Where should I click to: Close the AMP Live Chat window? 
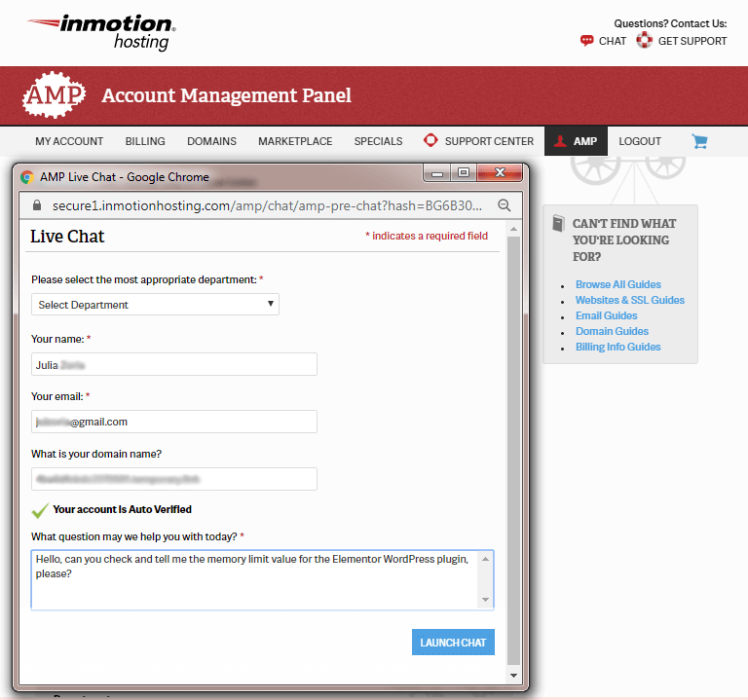(x=500, y=172)
